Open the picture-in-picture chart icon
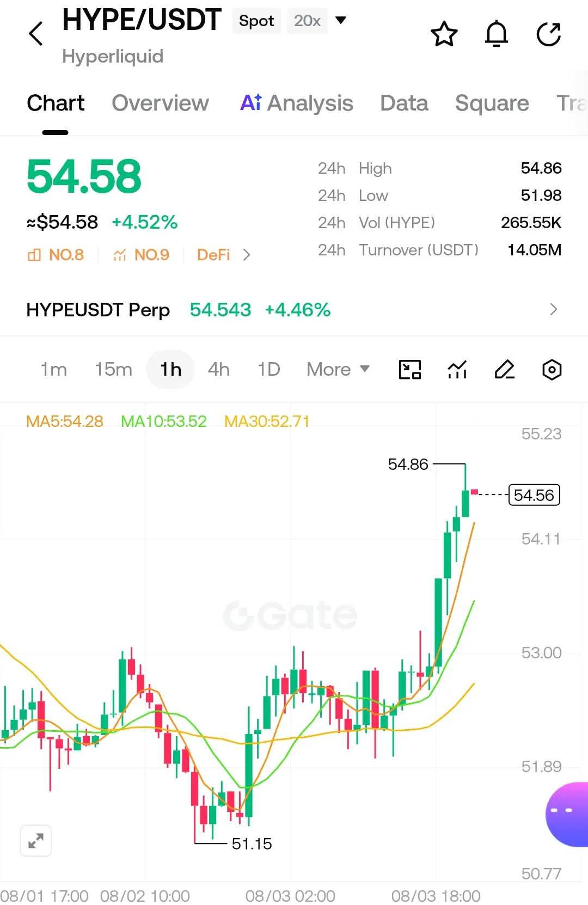This screenshot has width=588, height=905. pyautogui.click(x=410, y=370)
